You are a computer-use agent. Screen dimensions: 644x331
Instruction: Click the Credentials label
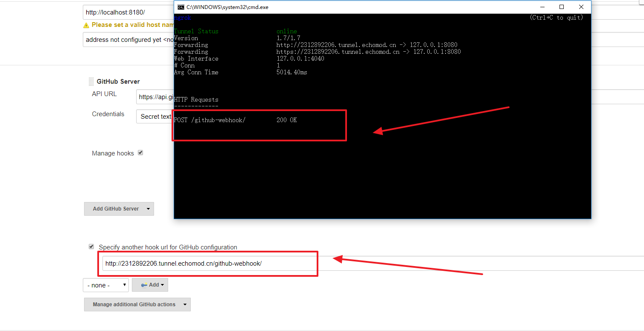[108, 114]
